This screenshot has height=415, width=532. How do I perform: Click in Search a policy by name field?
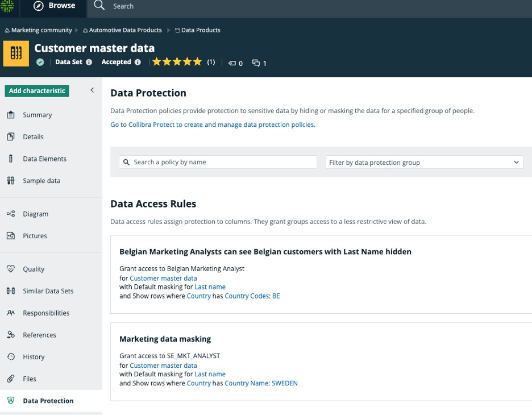[218, 163]
